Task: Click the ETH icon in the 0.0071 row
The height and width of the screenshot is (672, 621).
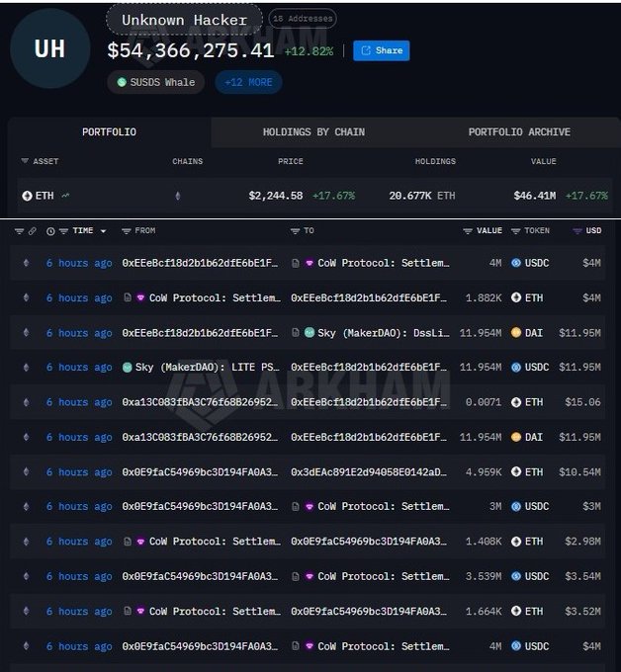Action: 516,402
